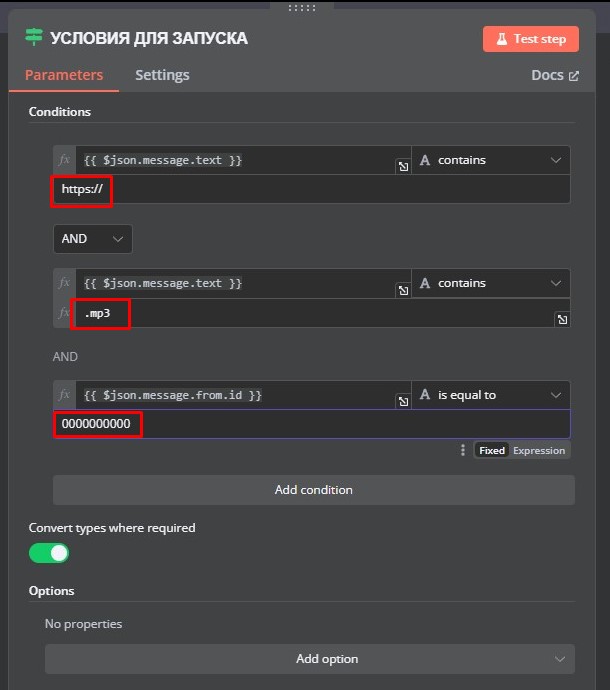This screenshot has height=690, width=610.
Task: Click the Test step button
Action: pos(531,39)
